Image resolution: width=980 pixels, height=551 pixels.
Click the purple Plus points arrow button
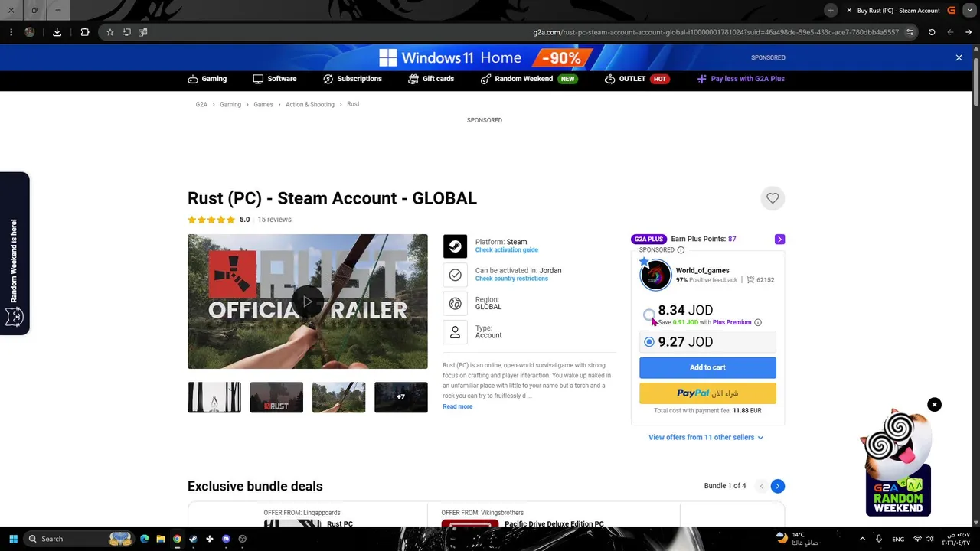pos(779,240)
